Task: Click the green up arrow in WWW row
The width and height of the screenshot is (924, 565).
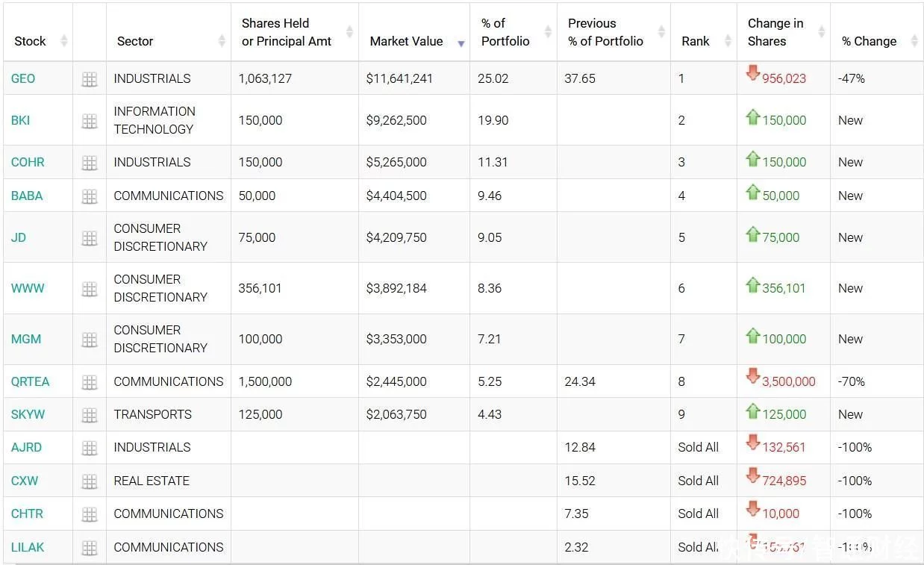Action: (752, 284)
